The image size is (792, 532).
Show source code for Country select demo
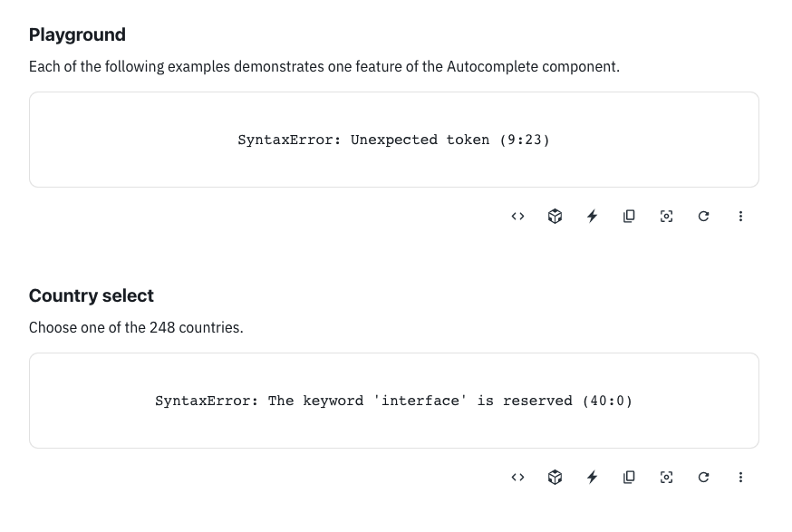click(x=517, y=477)
